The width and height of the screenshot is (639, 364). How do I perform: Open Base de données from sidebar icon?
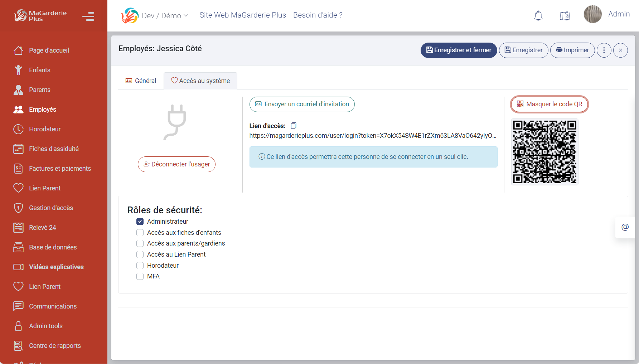pos(18,247)
